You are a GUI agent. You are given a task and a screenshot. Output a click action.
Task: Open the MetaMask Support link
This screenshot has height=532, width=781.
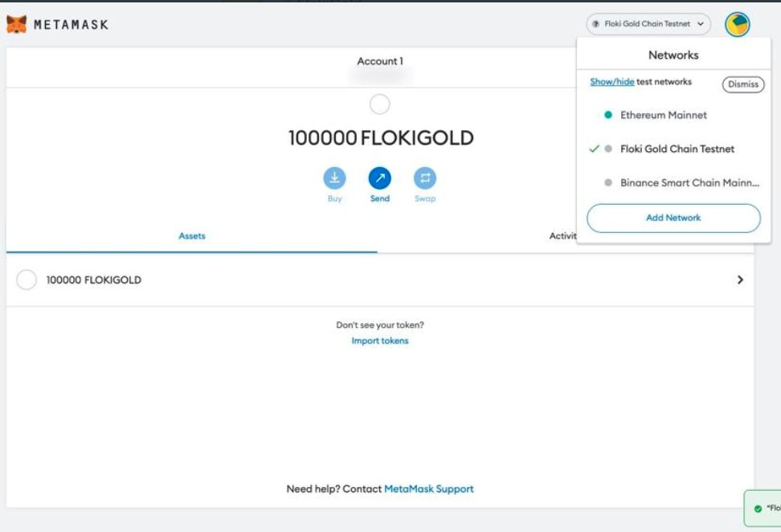pos(429,489)
